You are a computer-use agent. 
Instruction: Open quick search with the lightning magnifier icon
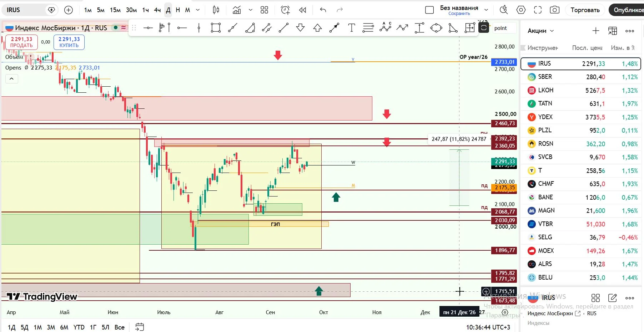tap(504, 10)
